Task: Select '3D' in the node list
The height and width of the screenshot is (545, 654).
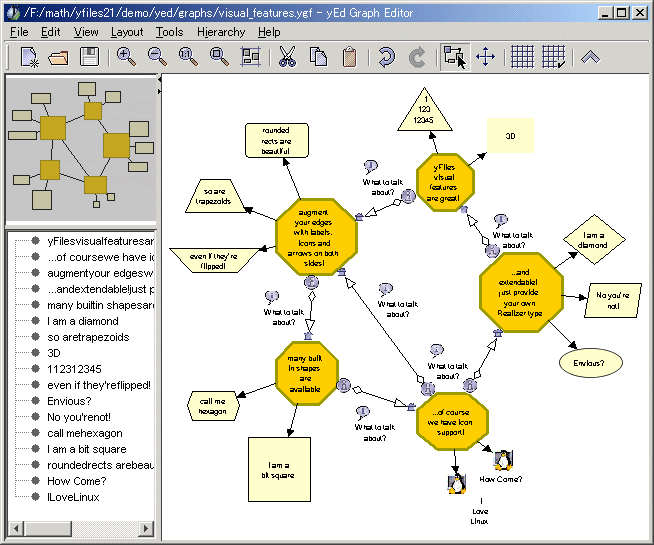Action: pos(54,353)
